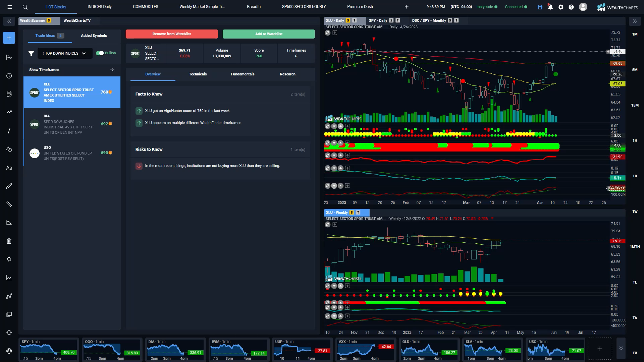Maximize the XLU Daily price pane

coord(327,33)
